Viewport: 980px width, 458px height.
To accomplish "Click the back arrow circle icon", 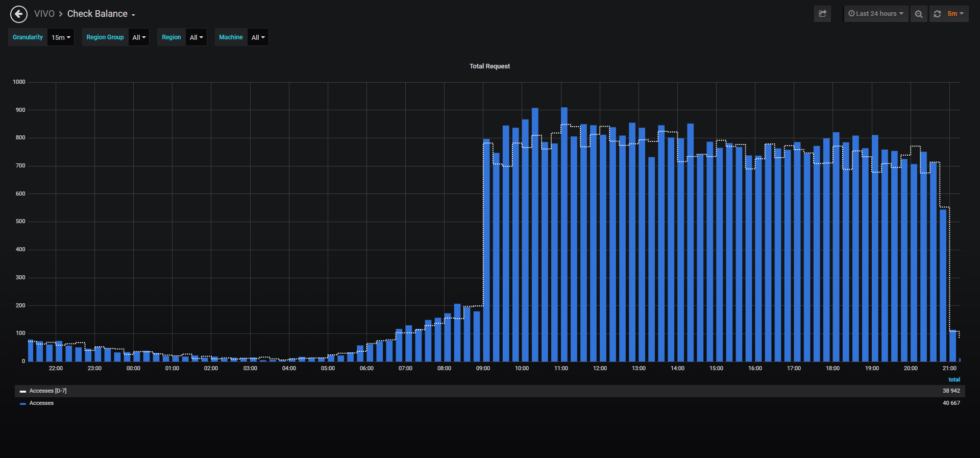I will [19, 14].
